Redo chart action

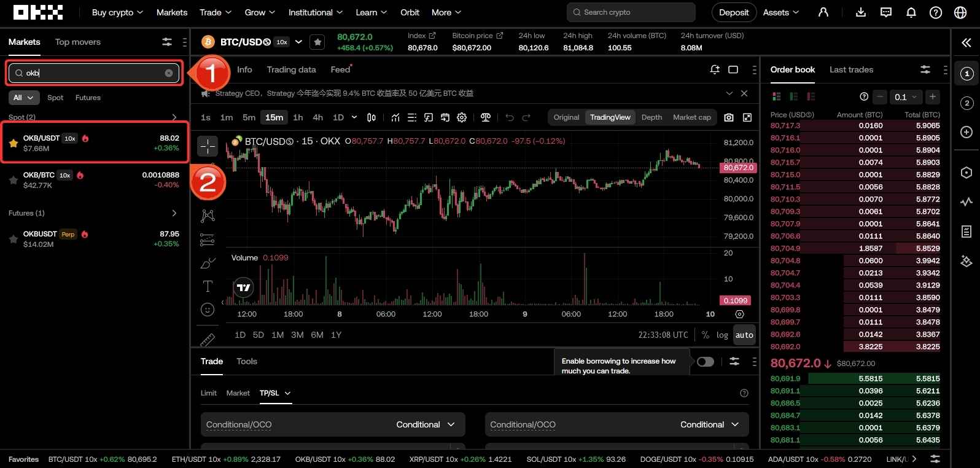click(526, 117)
